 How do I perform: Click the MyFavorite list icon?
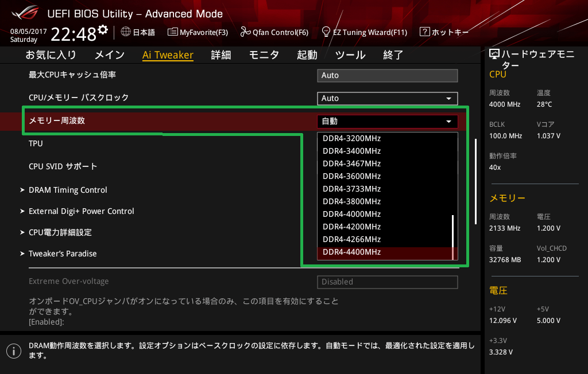click(172, 32)
